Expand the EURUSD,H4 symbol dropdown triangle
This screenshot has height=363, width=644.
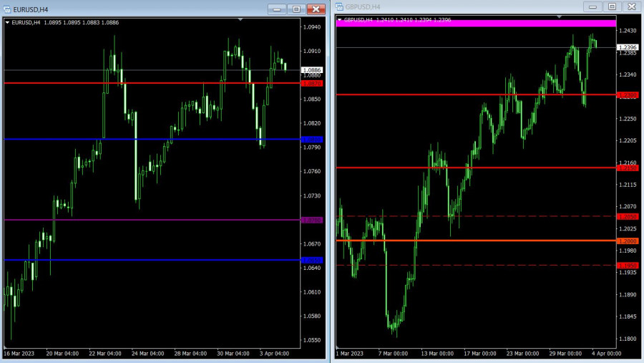pyautogui.click(x=7, y=23)
